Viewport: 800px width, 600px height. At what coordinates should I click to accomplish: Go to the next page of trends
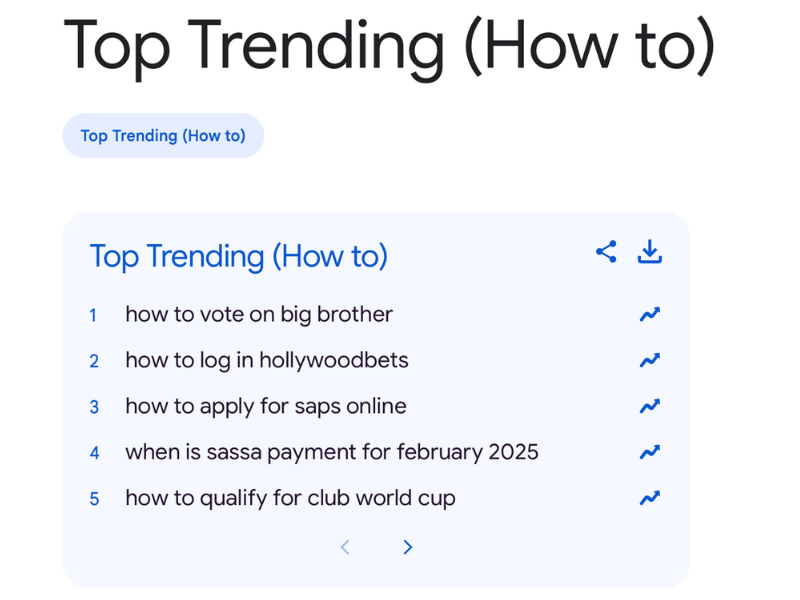(407, 547)
